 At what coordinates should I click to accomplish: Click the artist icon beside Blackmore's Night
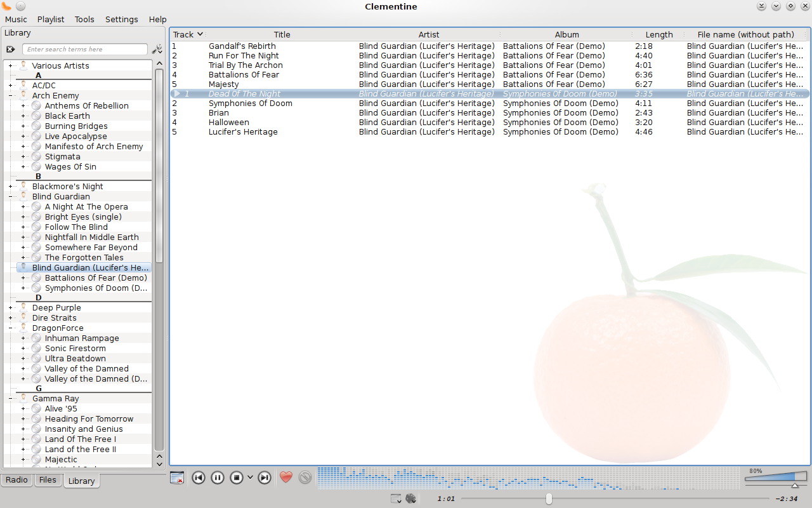pos(23,186)
